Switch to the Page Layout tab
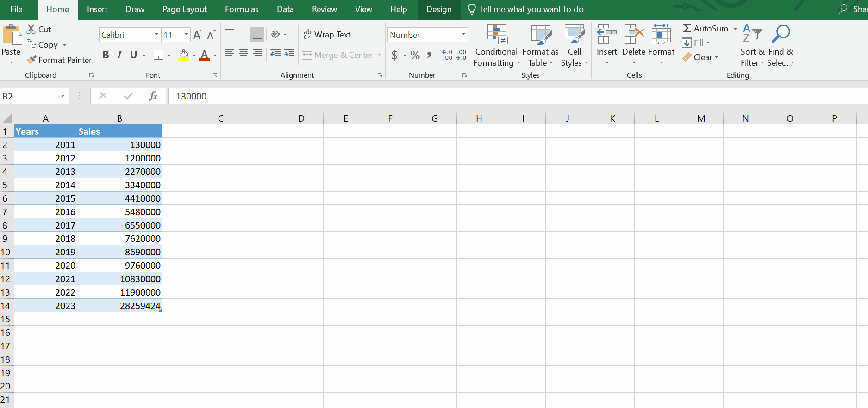Viewport: 868px width, 408px height. click(x=185, y=9)
